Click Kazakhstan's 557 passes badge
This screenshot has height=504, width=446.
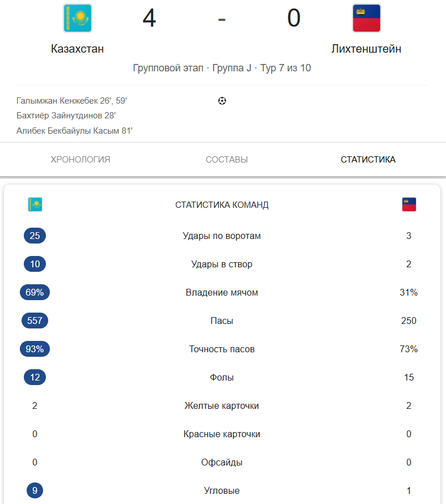click(x=35, y=321)
